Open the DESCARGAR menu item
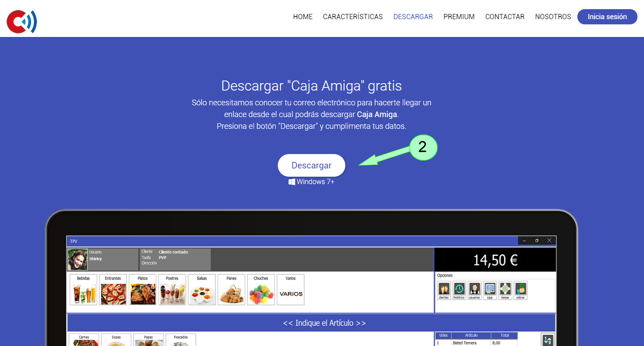Image resolution: width=644 pixels, height=346 pixels. pyautogui.click(x=413, y=17)
